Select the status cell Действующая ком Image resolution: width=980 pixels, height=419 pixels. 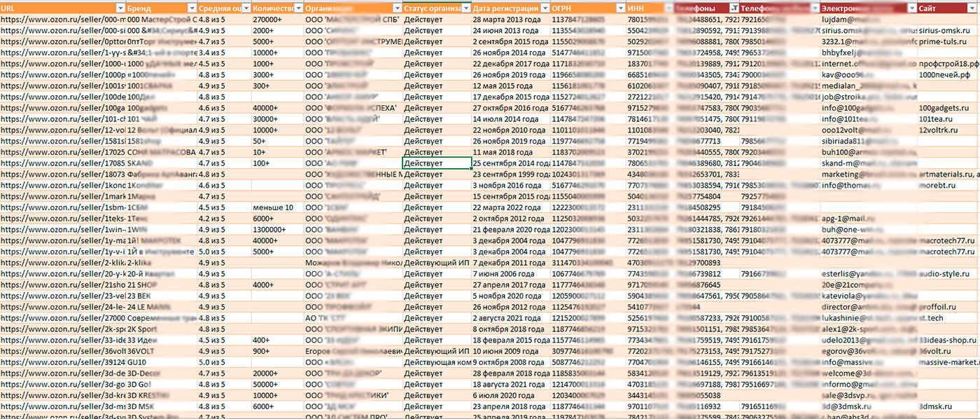point(437,362)
